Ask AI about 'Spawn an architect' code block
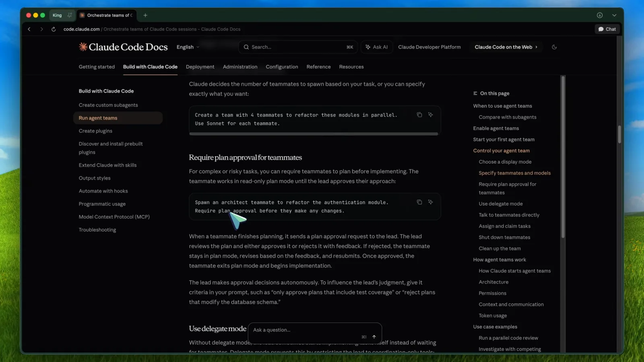Image resolution: width=644 pixels, height=362 pixels. tap(431, 202)
